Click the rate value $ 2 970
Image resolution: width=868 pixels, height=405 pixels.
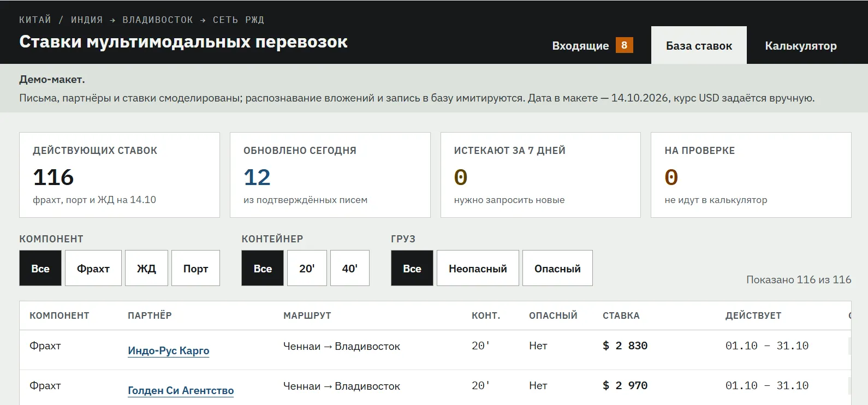625,385
